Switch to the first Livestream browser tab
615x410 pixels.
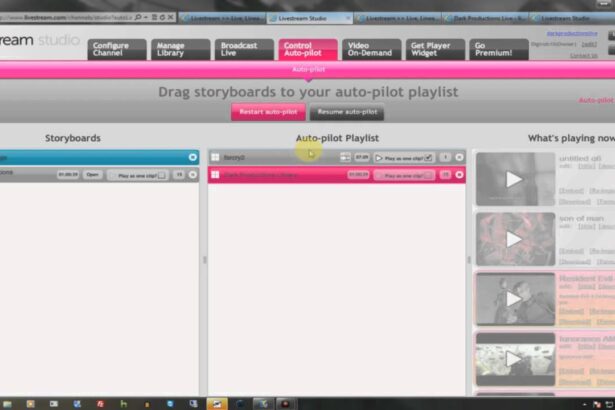point(222,18)
